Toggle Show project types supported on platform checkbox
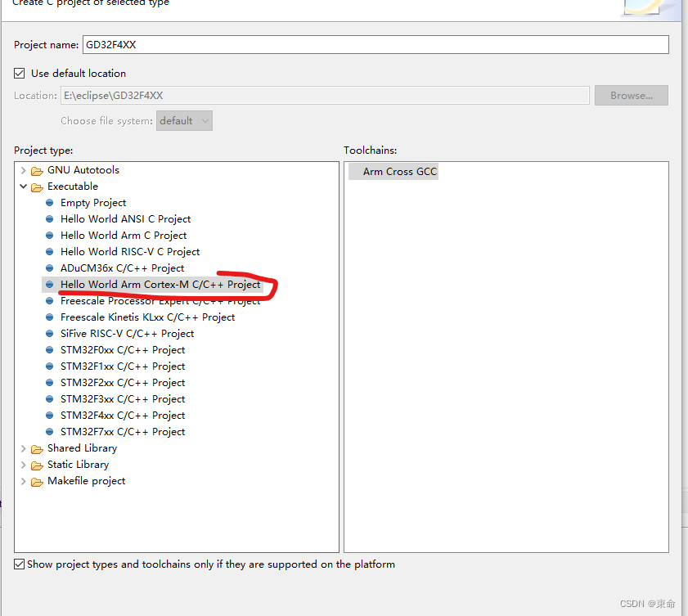Viewport: 688px width, 616px height. [x=20, y=564]
